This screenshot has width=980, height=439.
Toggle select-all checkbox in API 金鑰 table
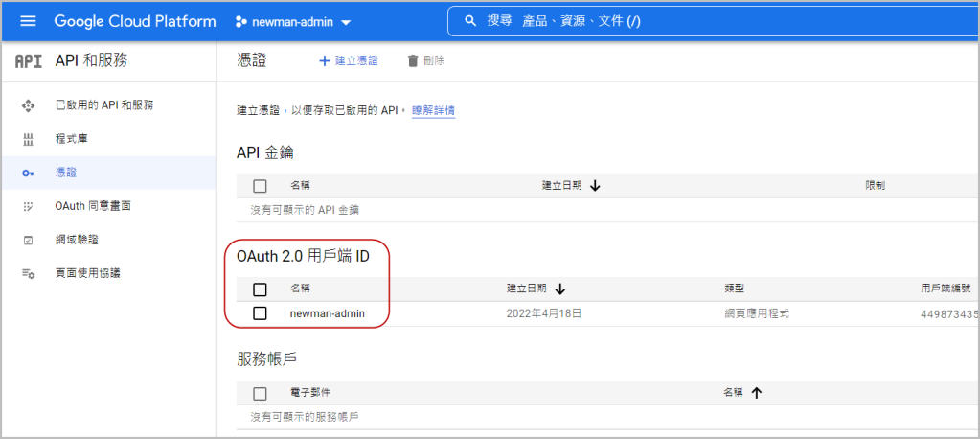(x=260, y=186)
